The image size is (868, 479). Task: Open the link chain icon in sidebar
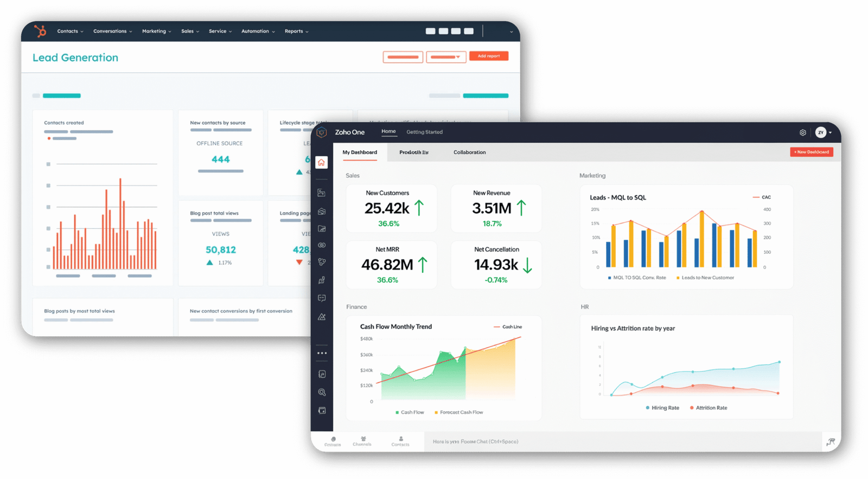point(322,245)
